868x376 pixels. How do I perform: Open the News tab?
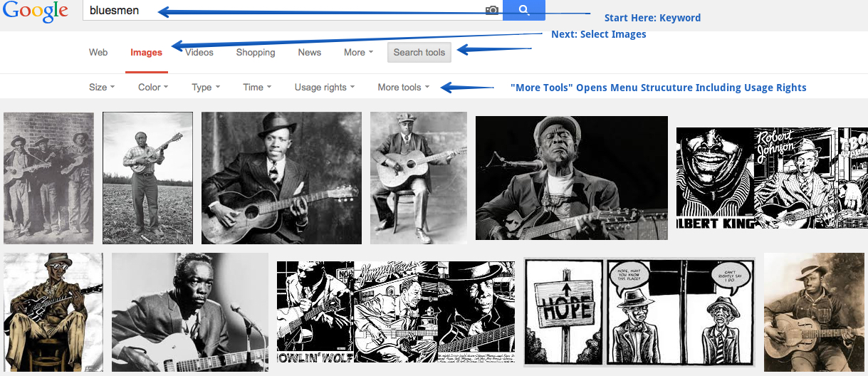click(x=310, y=52)
